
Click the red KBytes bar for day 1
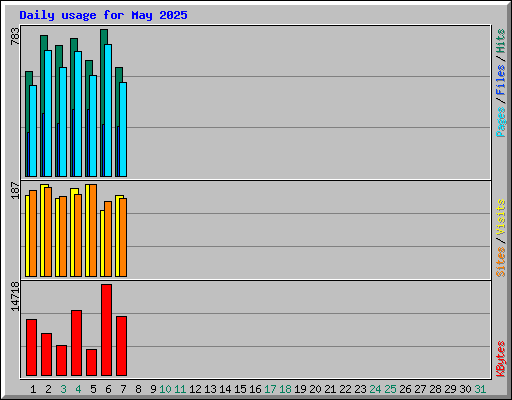[x=31, y=348]
